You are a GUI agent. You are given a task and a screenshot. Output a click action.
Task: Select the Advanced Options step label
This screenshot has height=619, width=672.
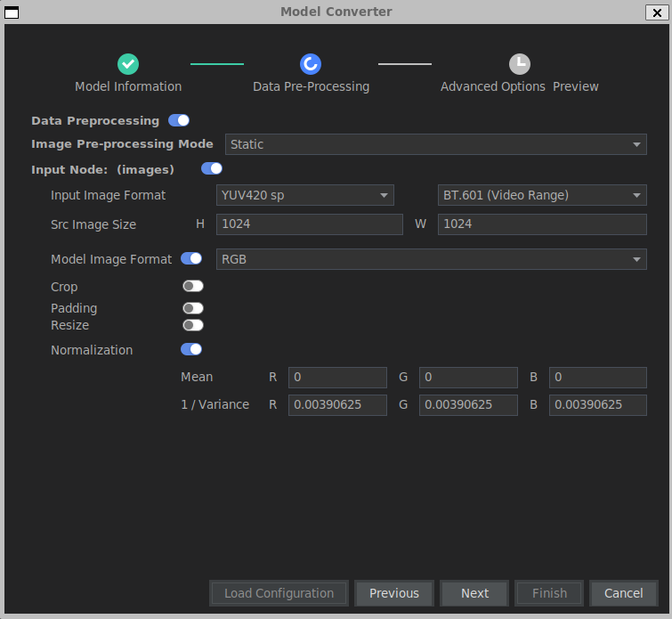pyautogui.click(x=493, y=86)
